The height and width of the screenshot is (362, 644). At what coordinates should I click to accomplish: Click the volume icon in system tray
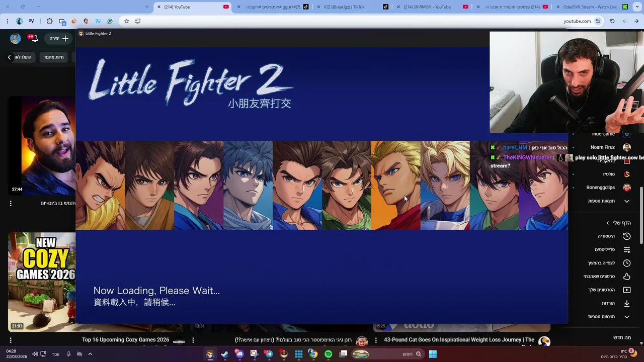[35, 354]
